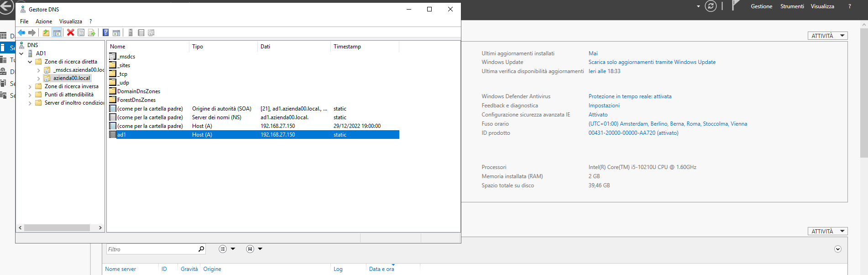Click the Nome column header
Screen dimensions: 868x275
point(148,47)
